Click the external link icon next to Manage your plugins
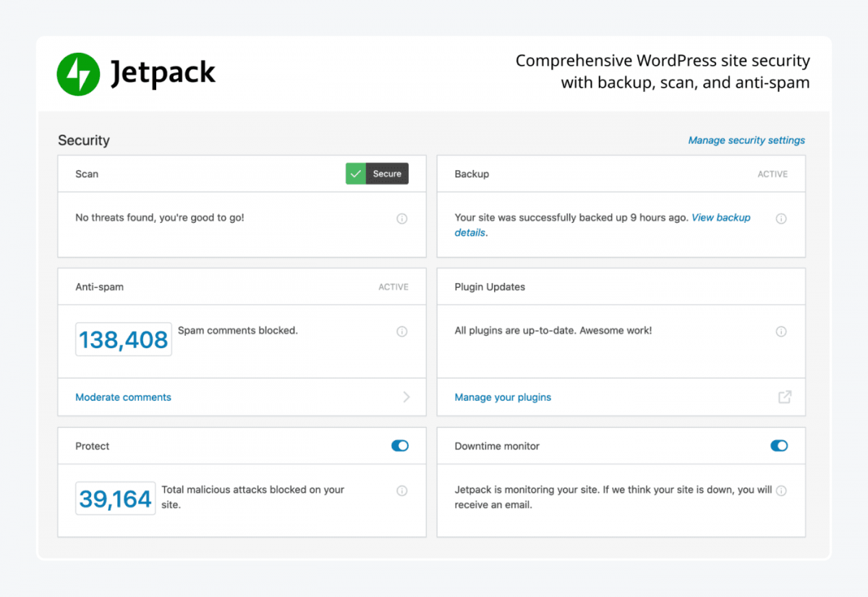Screen dimensions: 868x597 (785, 397)
